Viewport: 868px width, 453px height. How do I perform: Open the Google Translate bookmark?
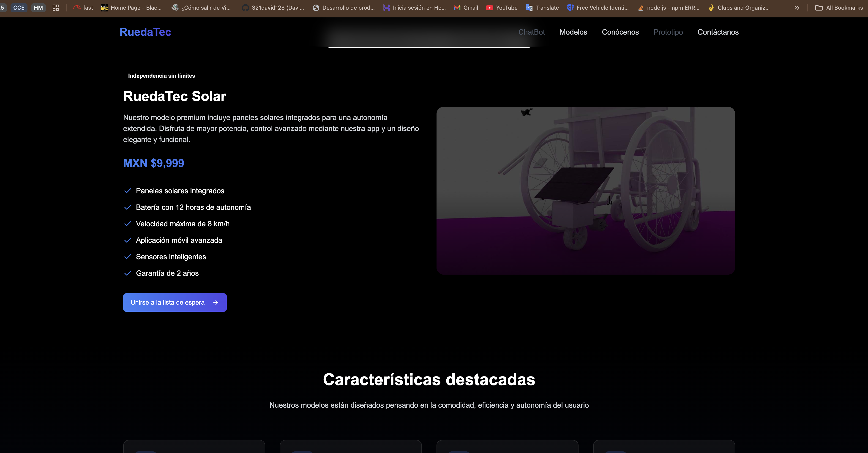542,7
